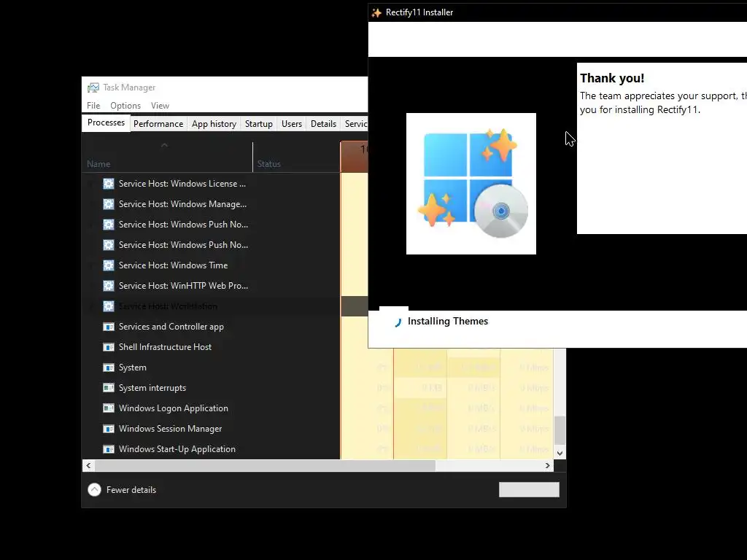The width and height of the screenshot is (747, 560).
Task: Click the Thank you! heading
Action: (612, 78)
